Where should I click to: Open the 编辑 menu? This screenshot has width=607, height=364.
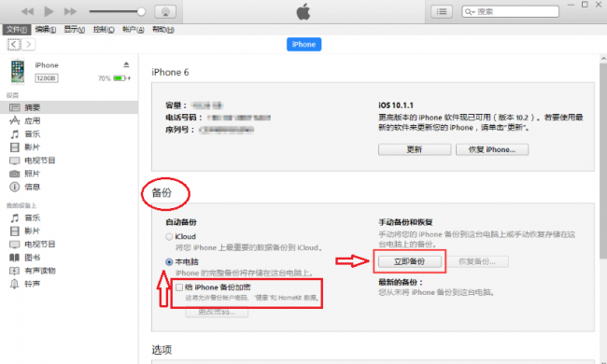tap(46, 29)
